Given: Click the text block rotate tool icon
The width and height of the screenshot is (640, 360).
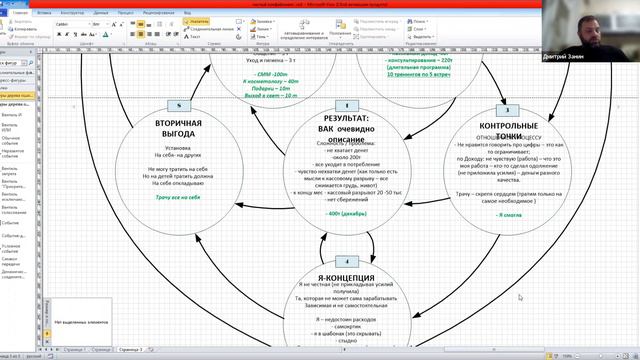Looking at the screenshot, I should coord(239,37).
